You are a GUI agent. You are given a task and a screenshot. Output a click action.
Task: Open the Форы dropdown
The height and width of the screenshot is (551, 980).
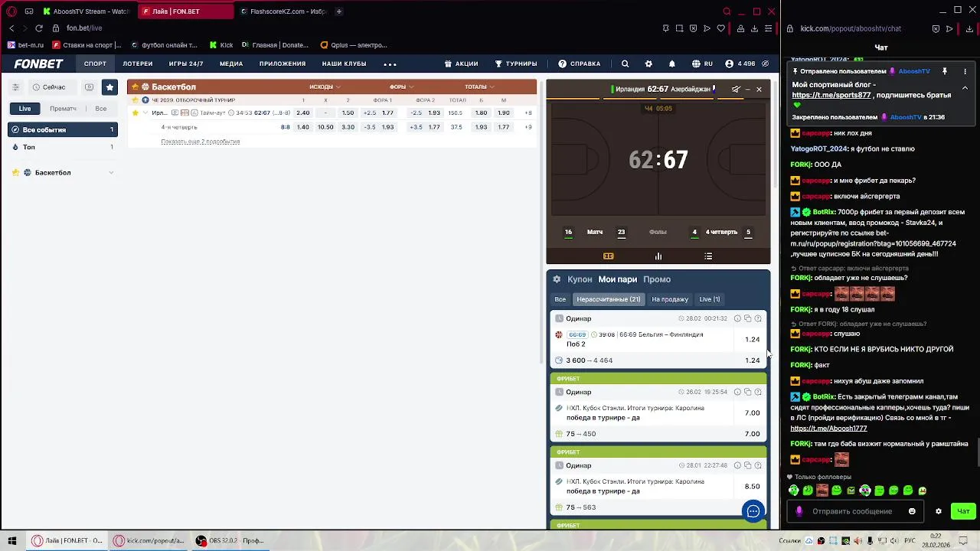point(401,87)
